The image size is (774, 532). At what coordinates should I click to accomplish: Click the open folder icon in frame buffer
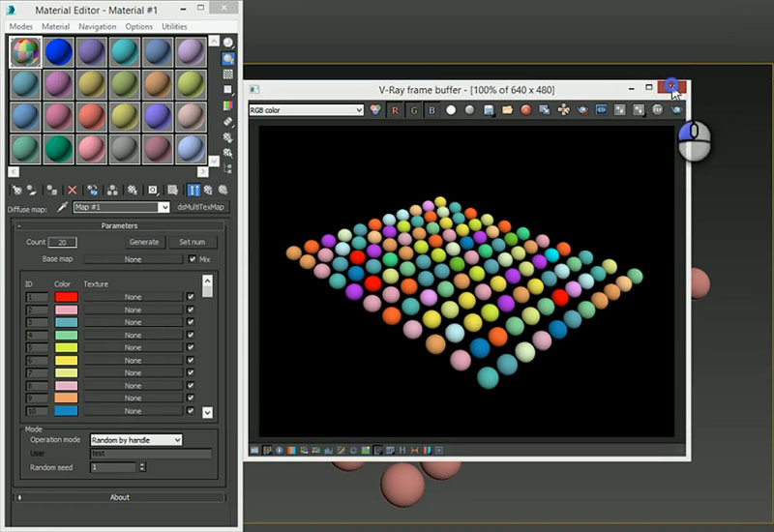508,110
